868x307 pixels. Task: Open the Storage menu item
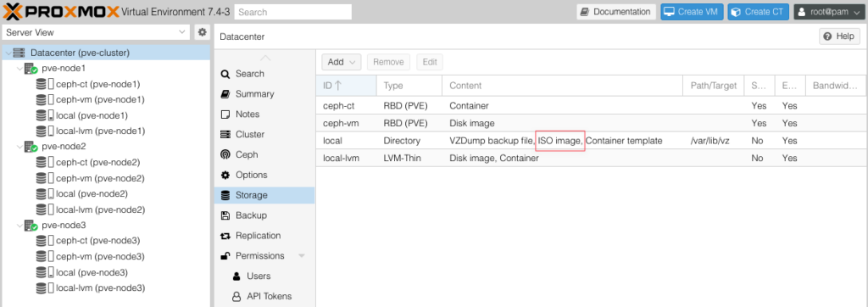coord(264,195)
